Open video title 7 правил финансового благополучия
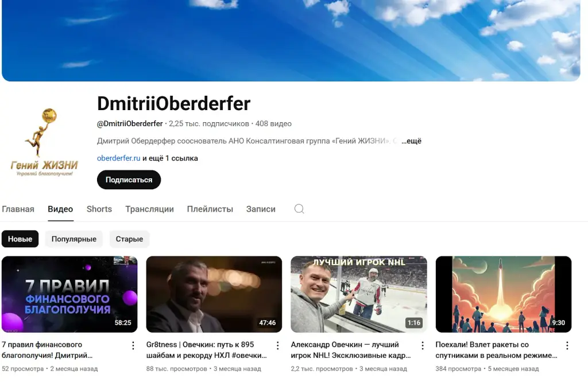Image resolution: width=588 pixels, height=382 pixels. pyautogui.click(x=47, y=350)
